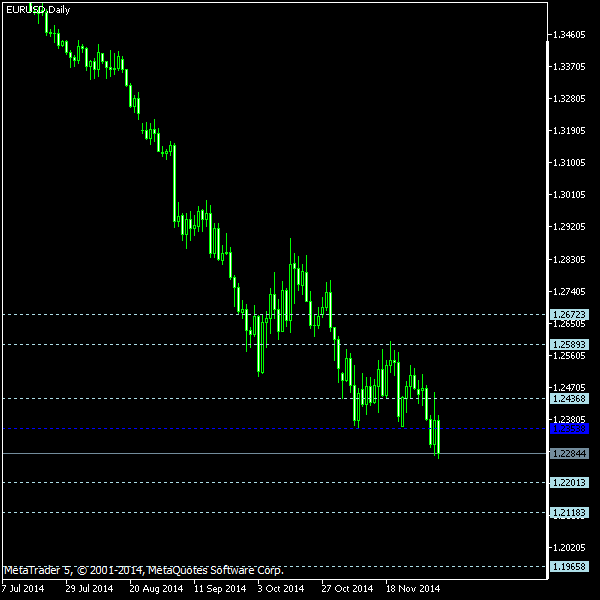Click the 1.26723 price level label
The height and width of the screenshot is (600, 600).
pos(569,315)
